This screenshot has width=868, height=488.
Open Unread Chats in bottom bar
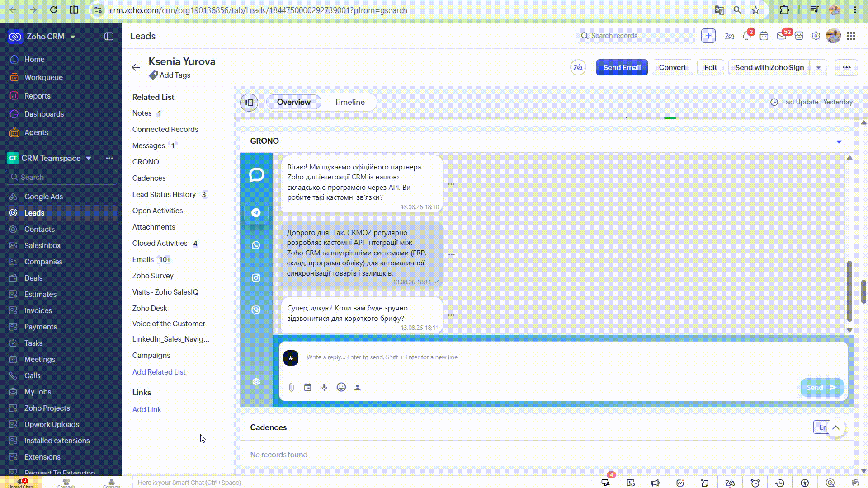[x=21, y=482]
